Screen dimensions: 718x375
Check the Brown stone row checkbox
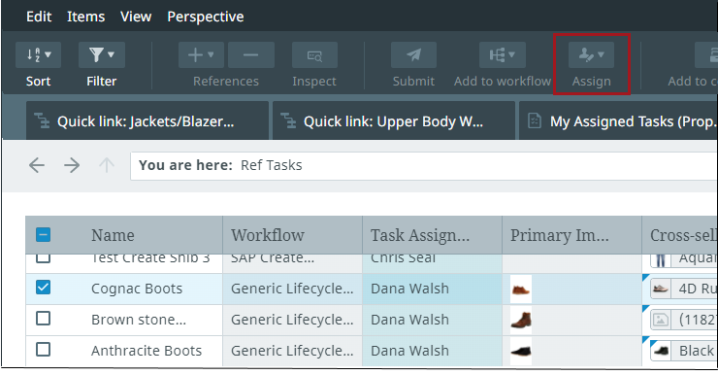pos(43,318)
